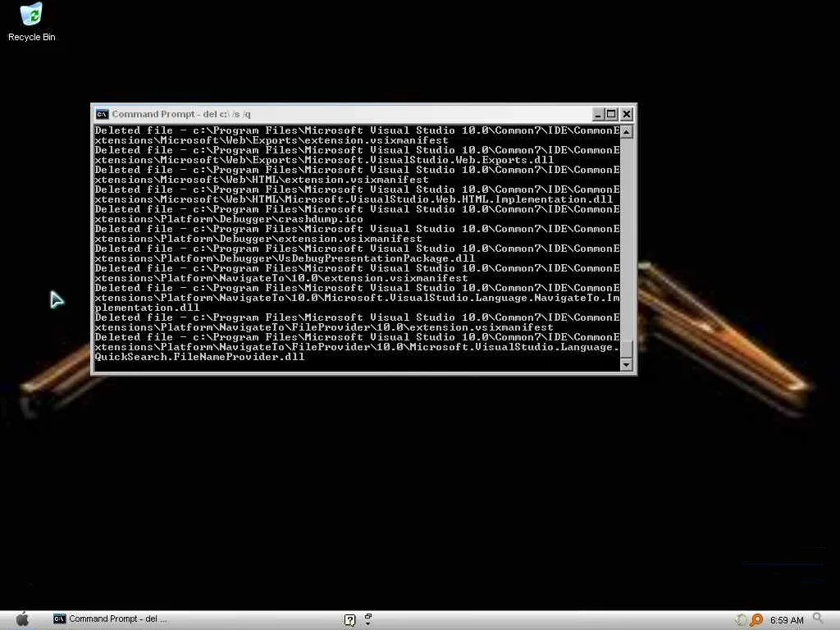Click the line ending VsDebugPresentationPackage.dll
The width and height of the screenshot is (840, 630).
285,258
